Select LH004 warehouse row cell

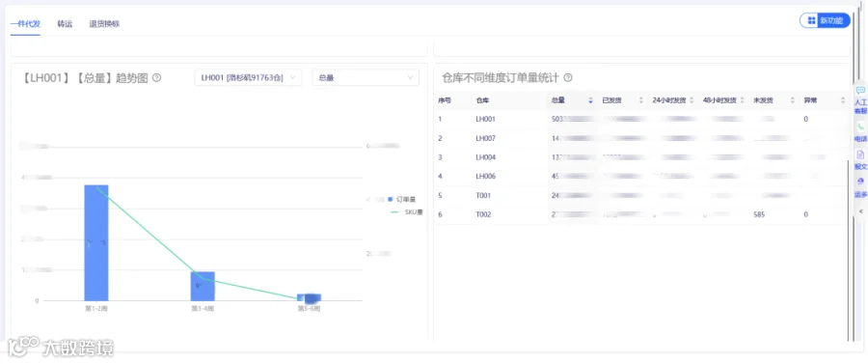tap(485, 157)
